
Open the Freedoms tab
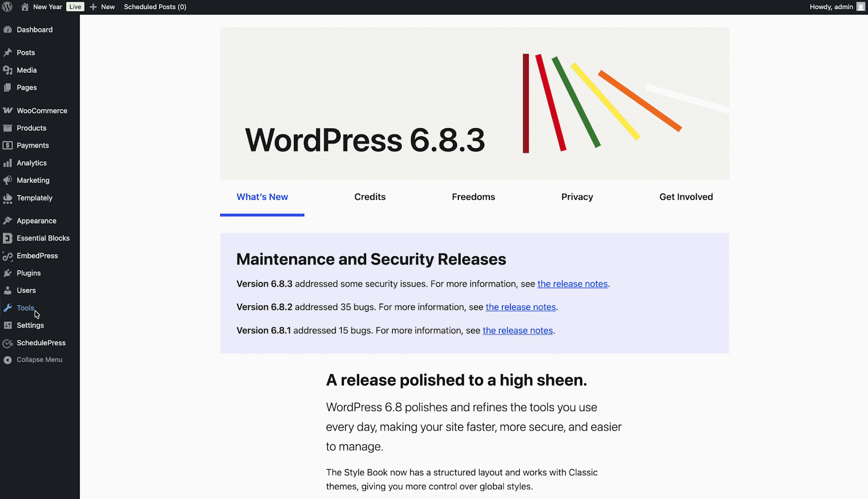pos(473,197)
